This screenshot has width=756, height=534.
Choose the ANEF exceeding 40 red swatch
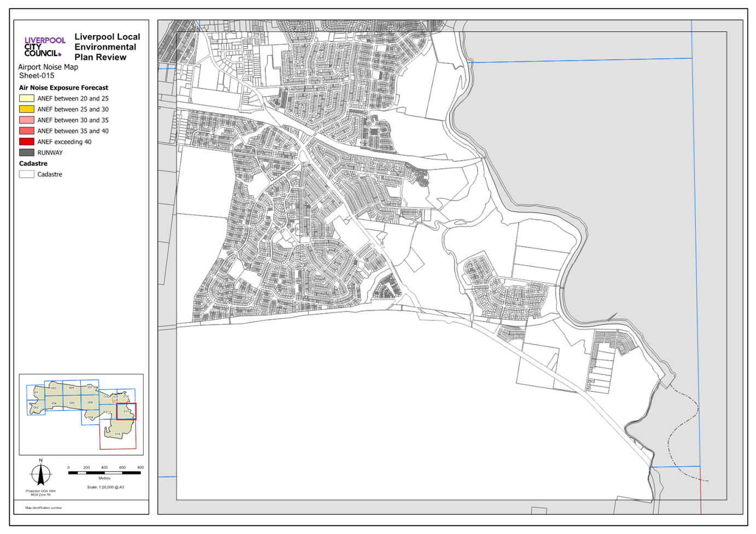[27, 142]
